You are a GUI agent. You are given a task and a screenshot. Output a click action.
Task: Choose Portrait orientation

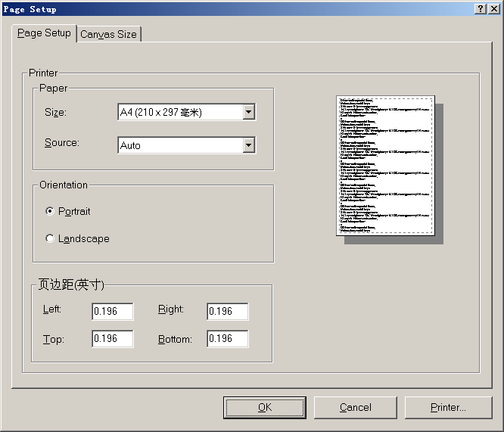[50, 211]
